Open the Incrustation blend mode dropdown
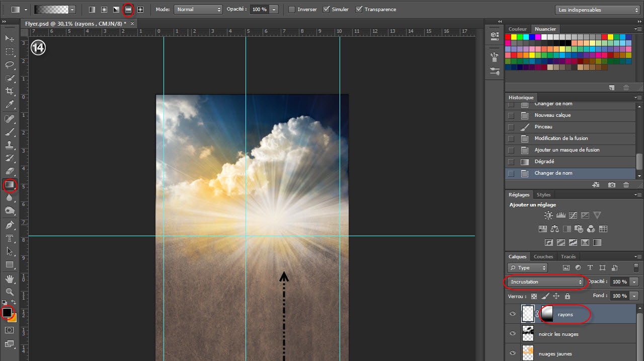 [x=546, y=282]
